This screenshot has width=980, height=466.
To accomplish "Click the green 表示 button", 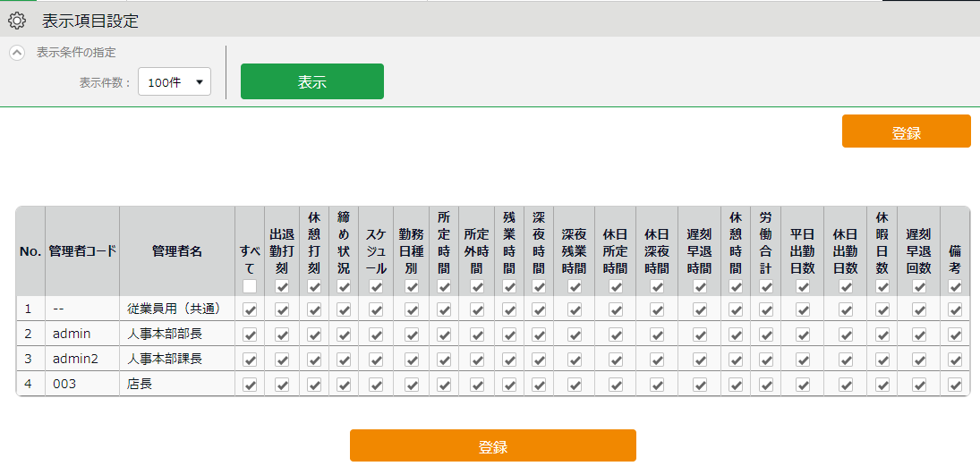I will pyautogui.click(x=311, y=82).
